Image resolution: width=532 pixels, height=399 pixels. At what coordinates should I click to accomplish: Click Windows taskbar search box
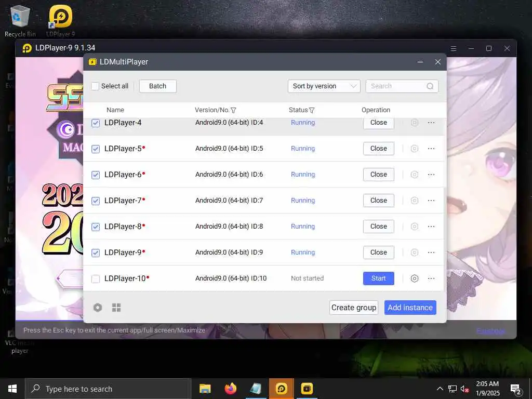108,389
